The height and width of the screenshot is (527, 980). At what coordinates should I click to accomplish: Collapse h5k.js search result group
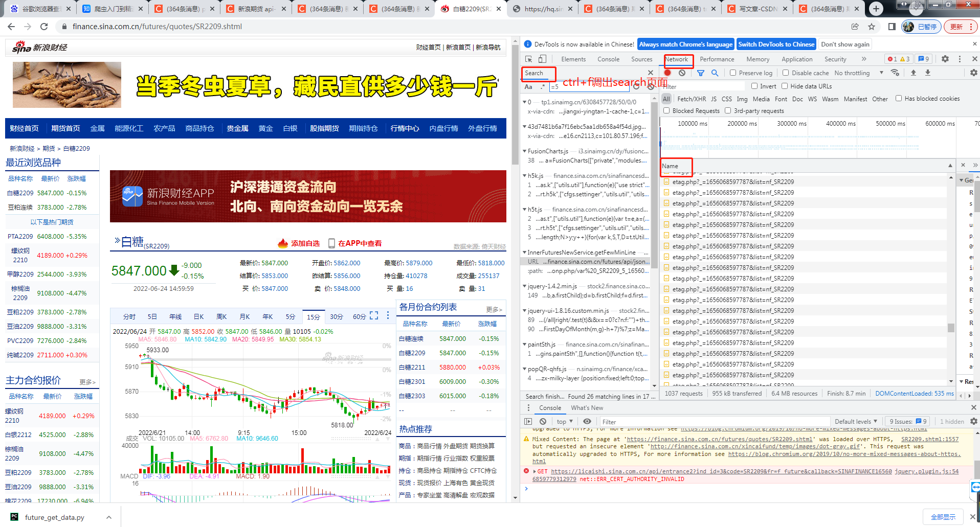(x=525, y=176)
